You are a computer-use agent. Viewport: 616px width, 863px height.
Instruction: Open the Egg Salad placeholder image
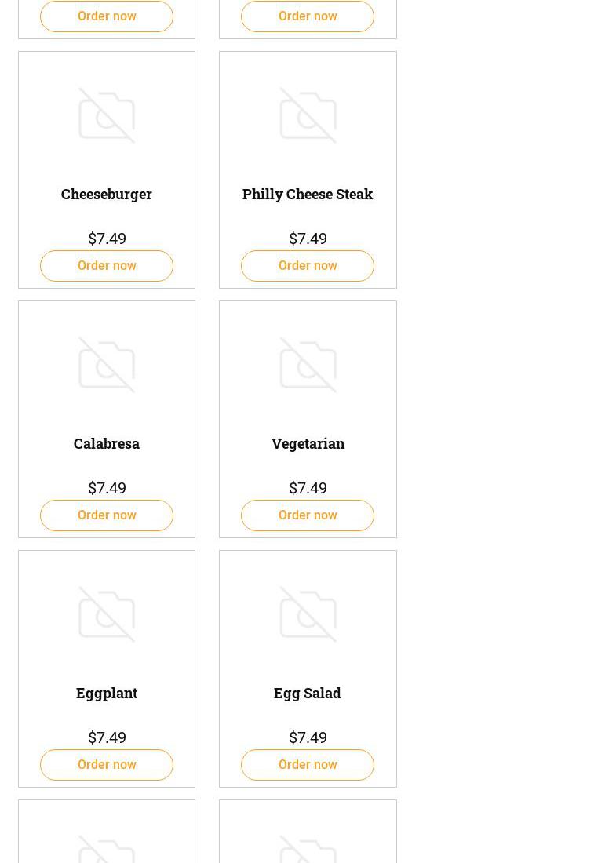[x=308, y=614]
